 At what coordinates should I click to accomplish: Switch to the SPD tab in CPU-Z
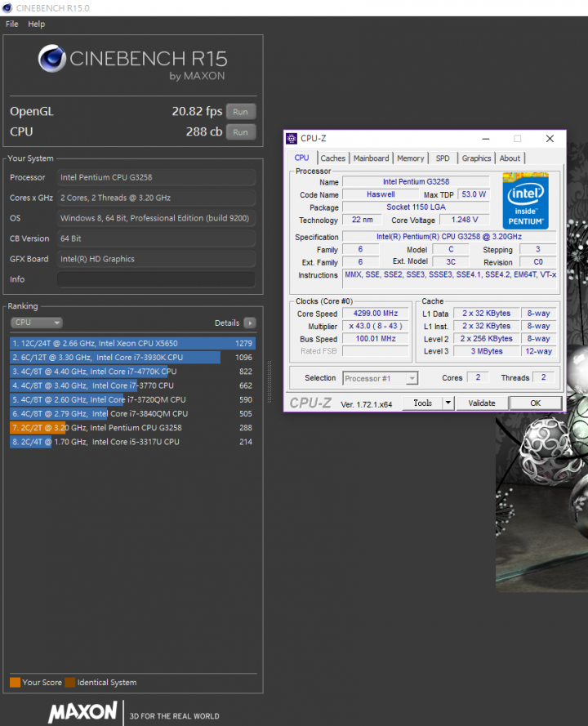(x=443, y=158)
